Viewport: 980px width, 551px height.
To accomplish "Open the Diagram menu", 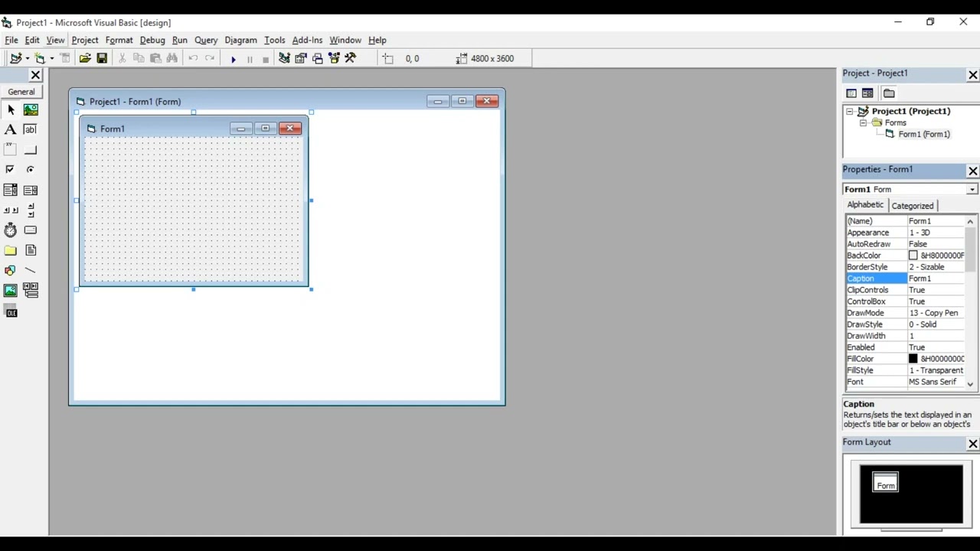I will pyautogui.click(x=240, y=40).
